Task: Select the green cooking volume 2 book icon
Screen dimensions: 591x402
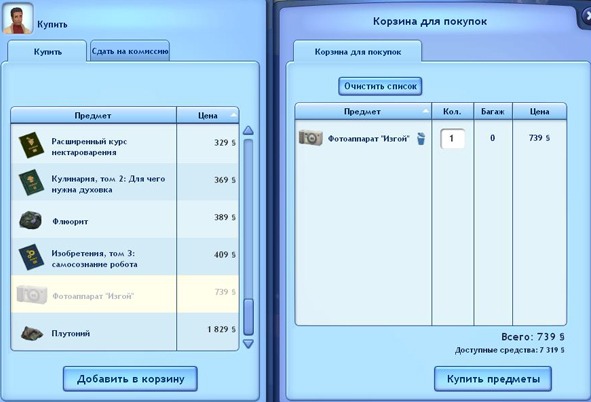Action: tap(31, 182)
